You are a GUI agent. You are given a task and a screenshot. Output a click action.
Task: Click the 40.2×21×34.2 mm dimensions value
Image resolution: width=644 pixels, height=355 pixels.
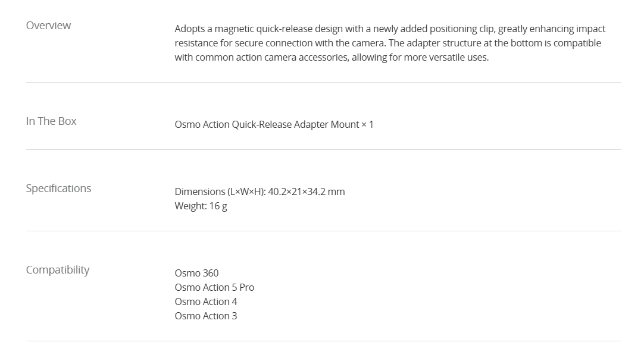tap(307, 192)
